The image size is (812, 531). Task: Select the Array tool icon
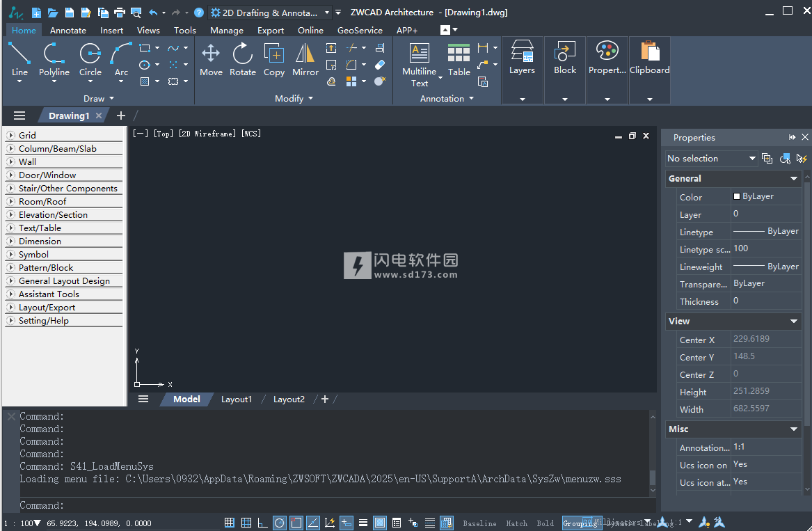[x=351, y=81]
